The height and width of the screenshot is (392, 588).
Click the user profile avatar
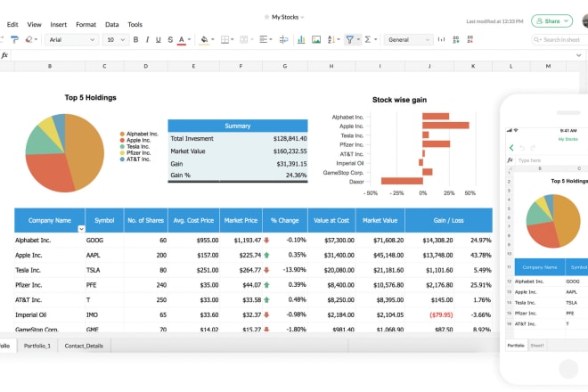point(585,20)
